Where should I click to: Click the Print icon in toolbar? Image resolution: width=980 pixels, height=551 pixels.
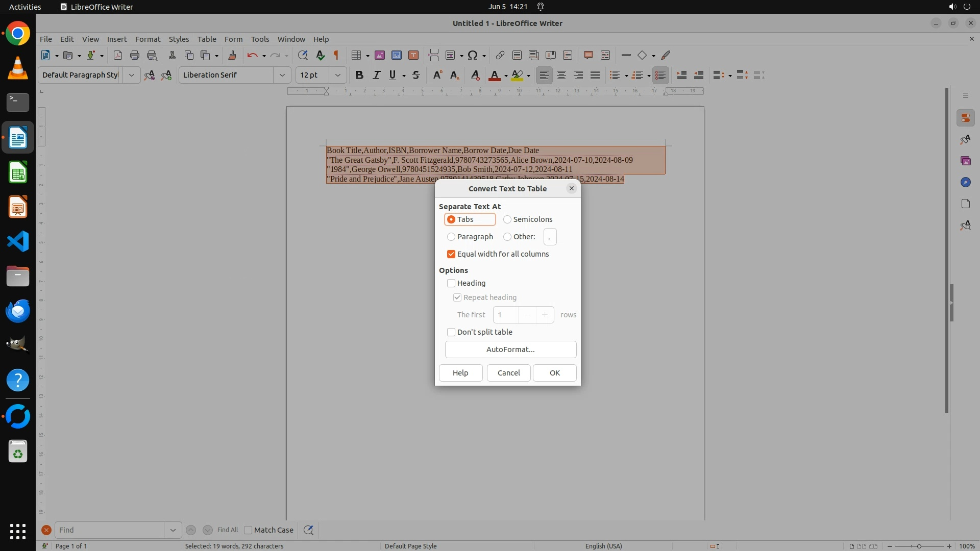pyautogui.click(x=135, y=55)
